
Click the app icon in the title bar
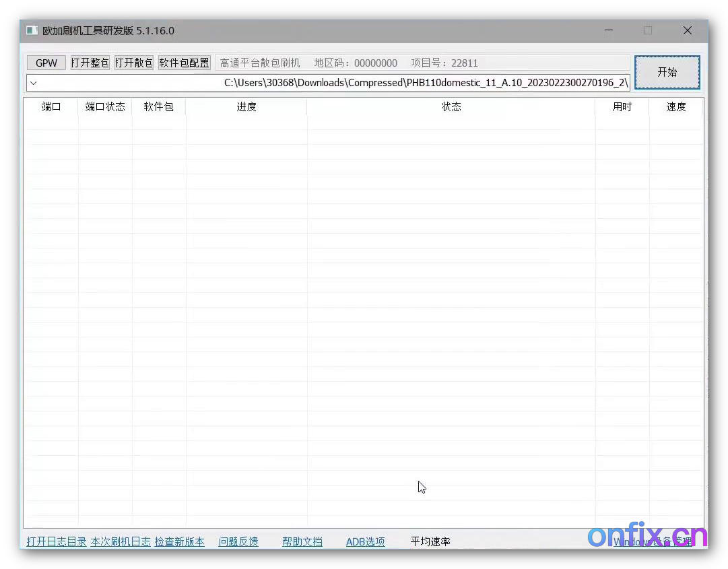click(x=30, y=30)
